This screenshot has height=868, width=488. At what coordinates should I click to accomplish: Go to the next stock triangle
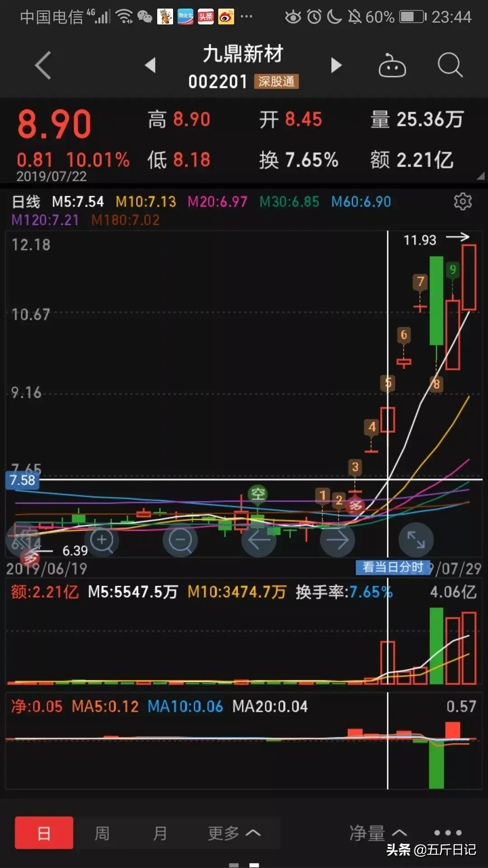[336, 65]
